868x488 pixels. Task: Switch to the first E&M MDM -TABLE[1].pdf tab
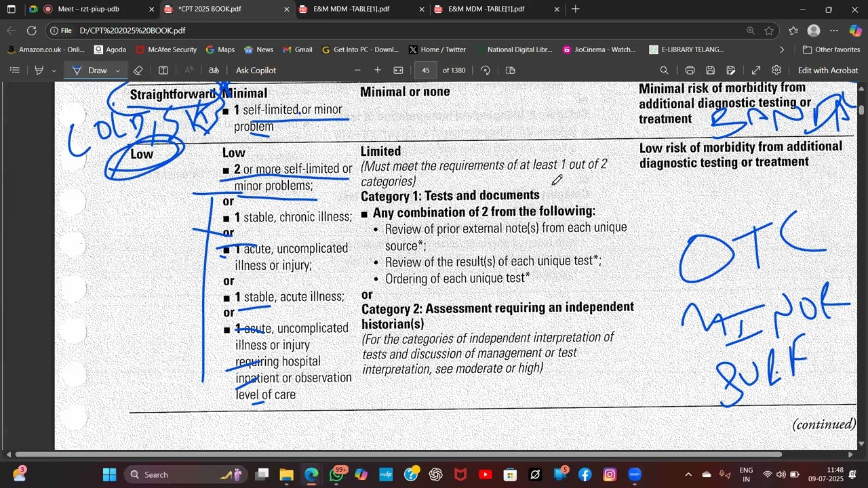coord(363,9)
